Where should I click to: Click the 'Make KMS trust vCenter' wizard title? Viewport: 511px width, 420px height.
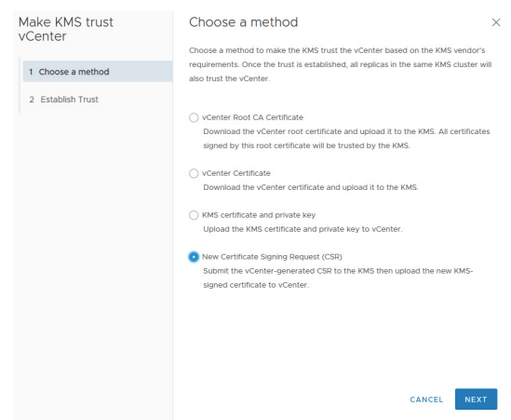pos(66,29)
